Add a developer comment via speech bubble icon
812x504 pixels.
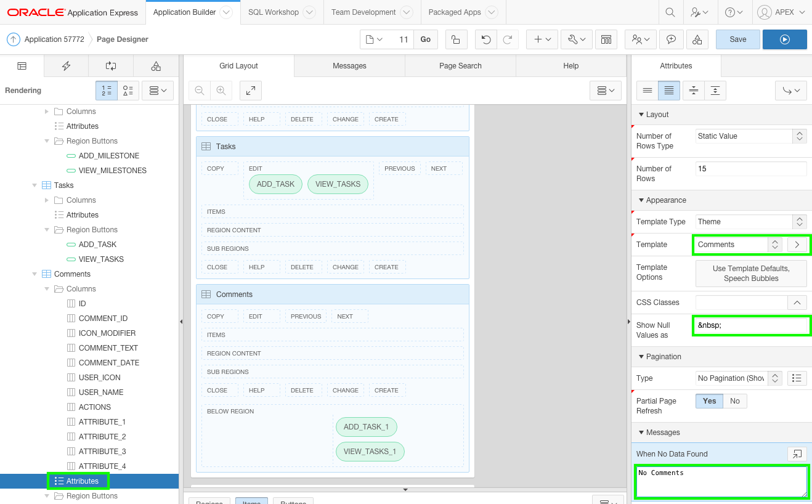[x=672, y=39]
